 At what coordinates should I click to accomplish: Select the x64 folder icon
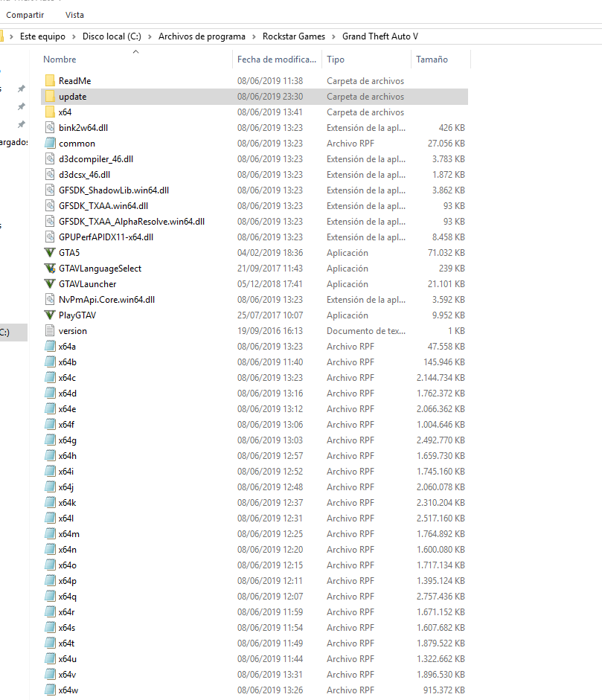tap(50, 112)
